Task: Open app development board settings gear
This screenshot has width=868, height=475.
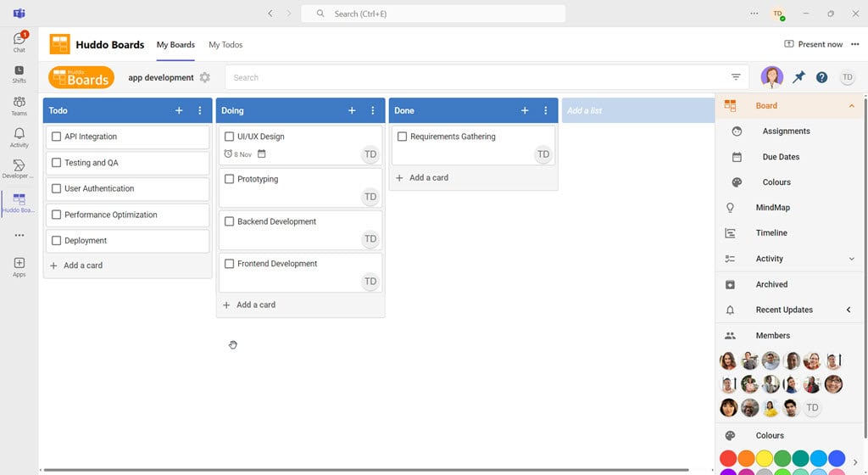Action: pos(205,77)
